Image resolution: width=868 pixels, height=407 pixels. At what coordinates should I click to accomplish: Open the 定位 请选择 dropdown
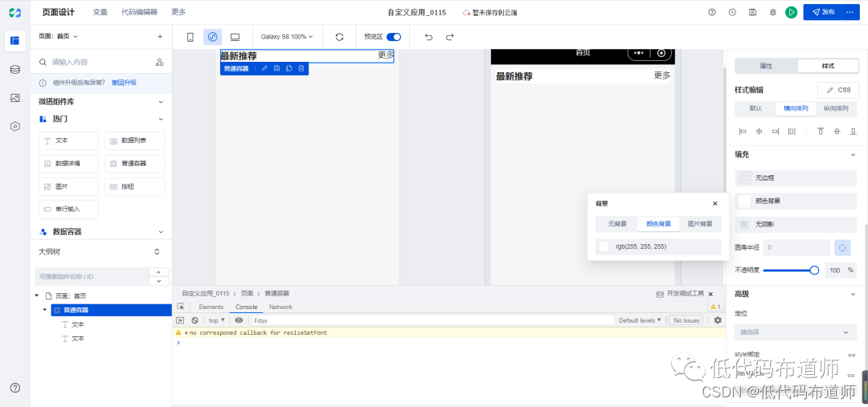point(796,332)
